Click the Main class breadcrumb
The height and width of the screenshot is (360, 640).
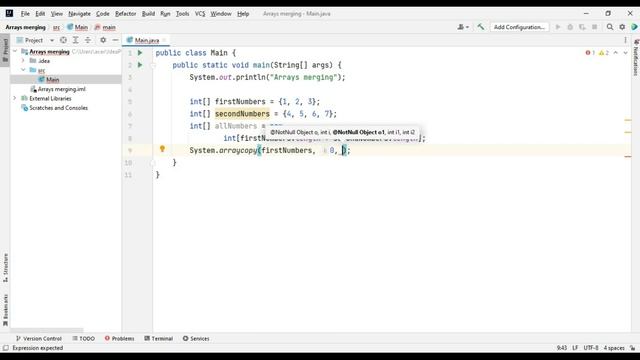pyautogui.click(x=78, y=27)
